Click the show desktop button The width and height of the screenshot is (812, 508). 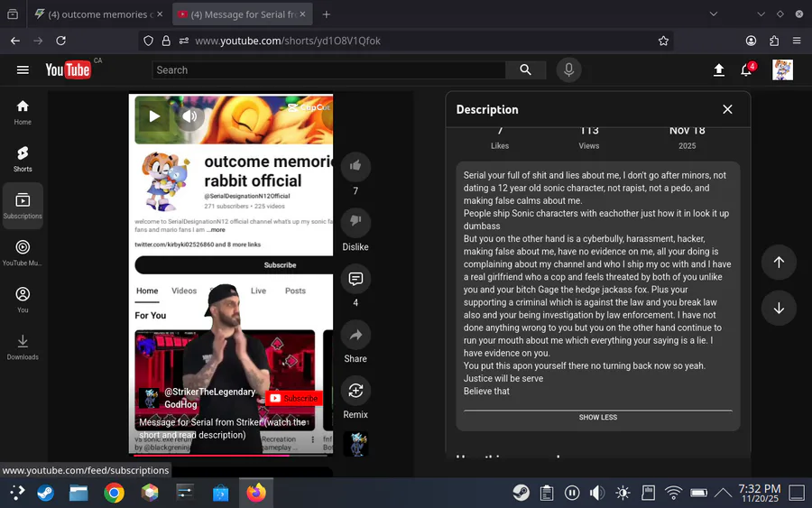pos(797,493)
